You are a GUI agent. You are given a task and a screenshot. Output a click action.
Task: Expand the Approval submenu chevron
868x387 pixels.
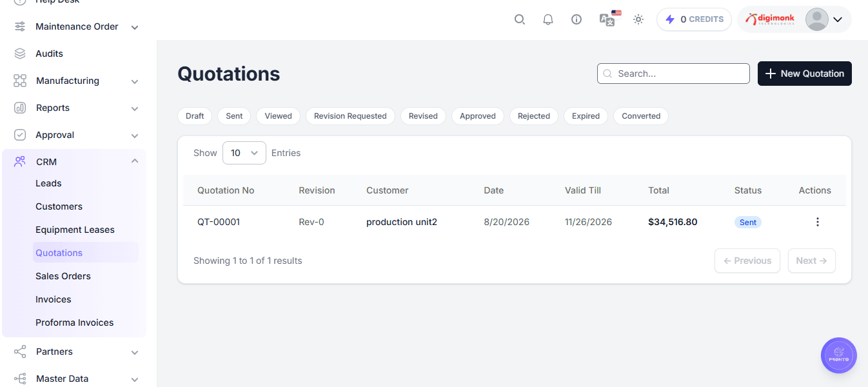click(x=135, y=135)
